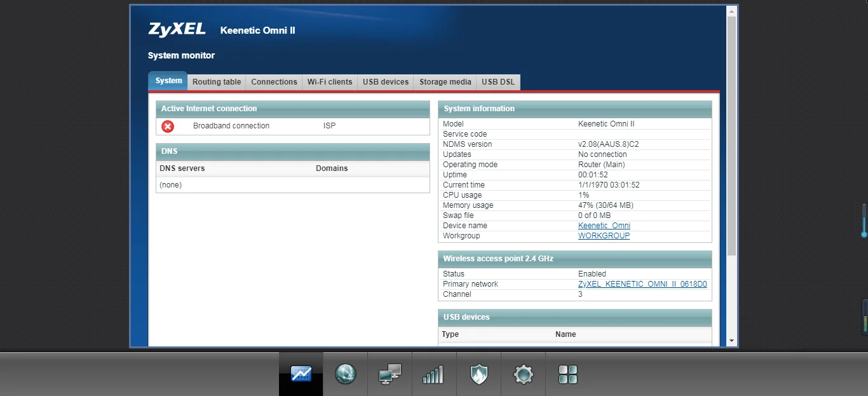Open the System settings gear icon

coord(523,374)
